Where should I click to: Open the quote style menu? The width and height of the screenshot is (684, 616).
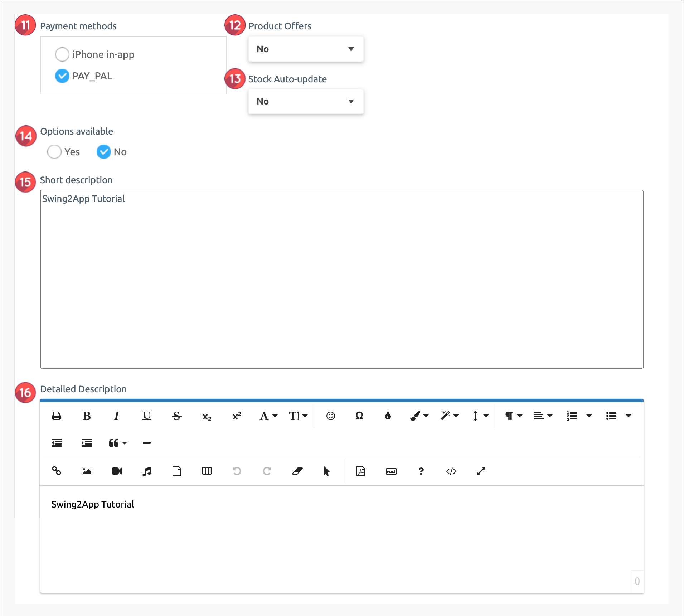click(117, 443)
